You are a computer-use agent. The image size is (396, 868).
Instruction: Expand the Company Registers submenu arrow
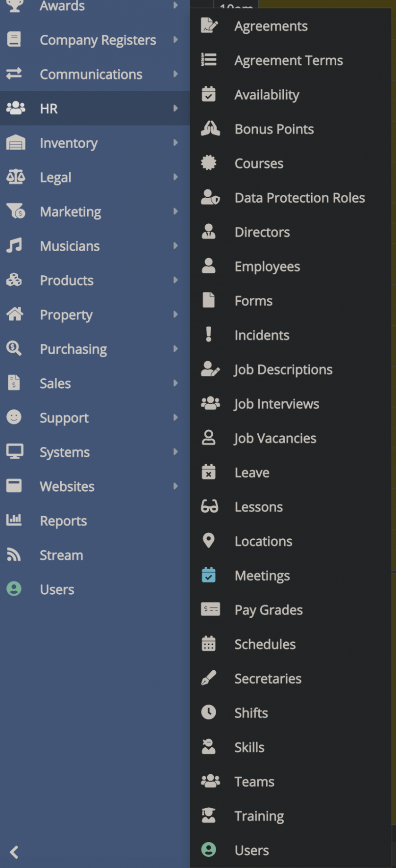click(175, 40)
